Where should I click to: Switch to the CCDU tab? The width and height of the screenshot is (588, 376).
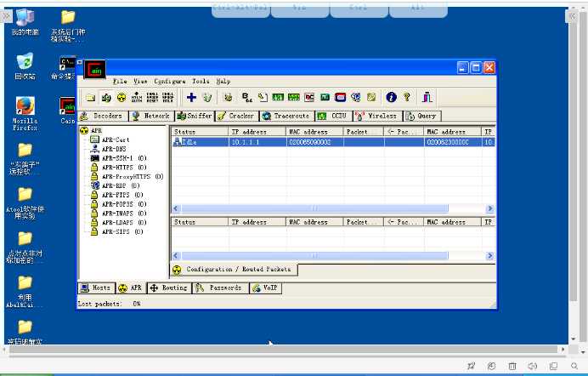pos(333,116)
